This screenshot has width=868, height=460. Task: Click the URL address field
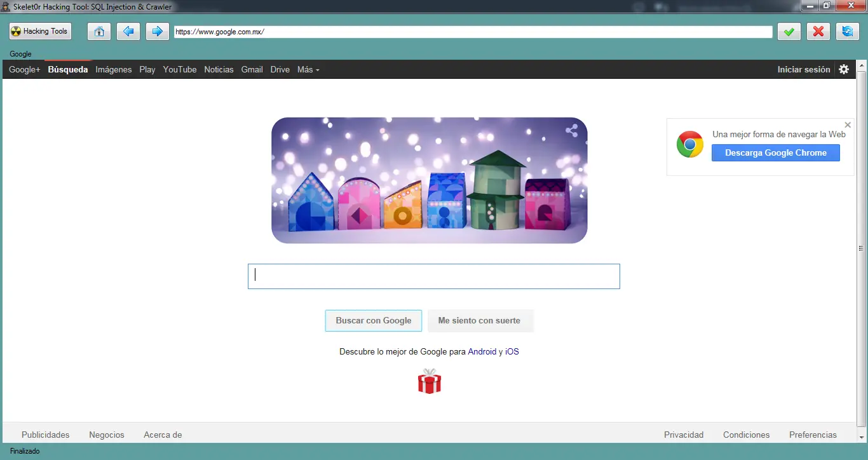click(473, 32)
